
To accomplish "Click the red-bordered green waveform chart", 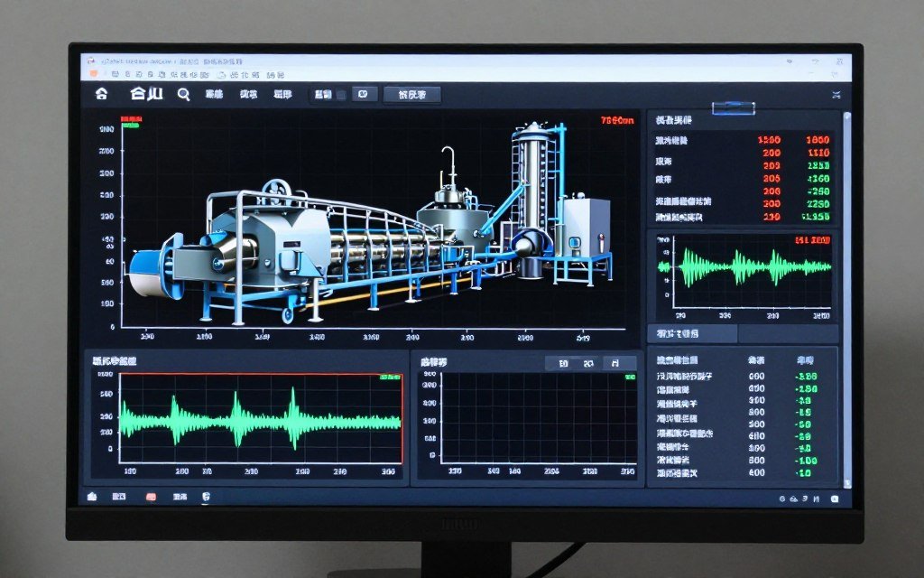I will click(261, 419).
